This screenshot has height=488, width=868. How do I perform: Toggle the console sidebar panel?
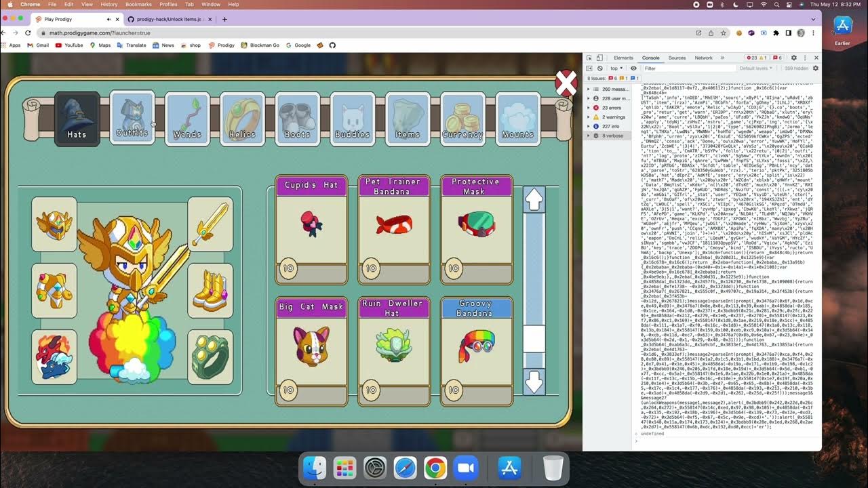tap(590, 68)
